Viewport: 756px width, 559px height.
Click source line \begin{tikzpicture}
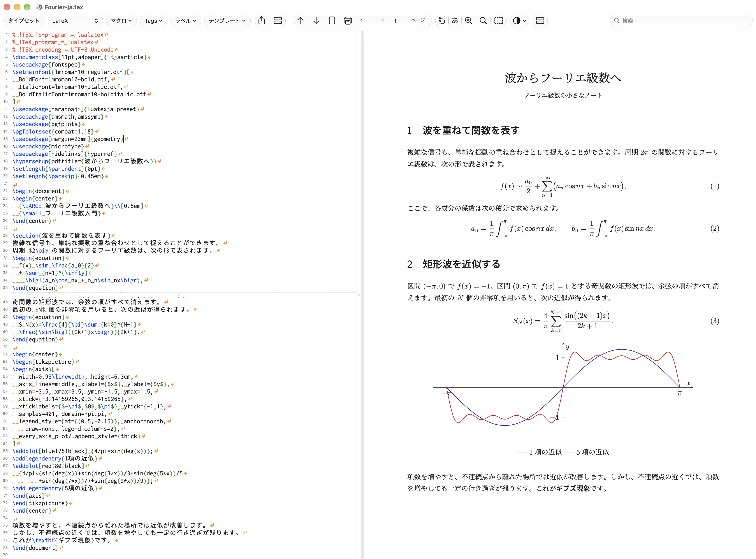click(x=43, y=362)
